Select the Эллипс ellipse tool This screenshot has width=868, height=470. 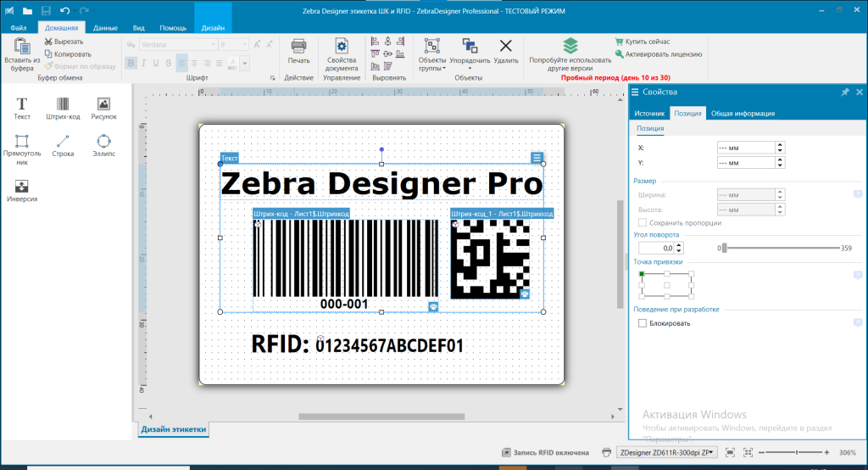(x=103, y=145)
